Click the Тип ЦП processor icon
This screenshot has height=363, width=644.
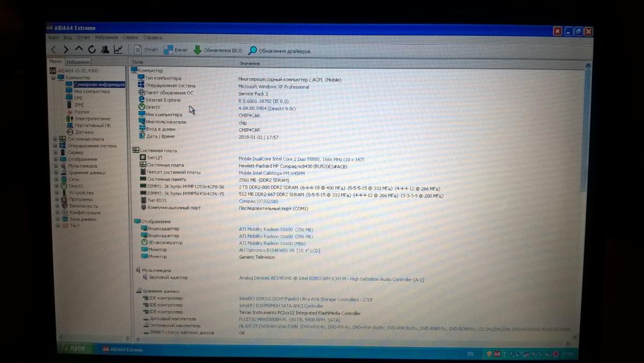point(143,158)
